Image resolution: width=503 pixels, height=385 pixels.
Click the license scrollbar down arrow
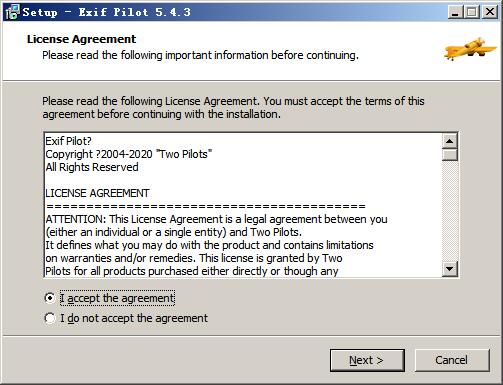(x=450, y=269)
